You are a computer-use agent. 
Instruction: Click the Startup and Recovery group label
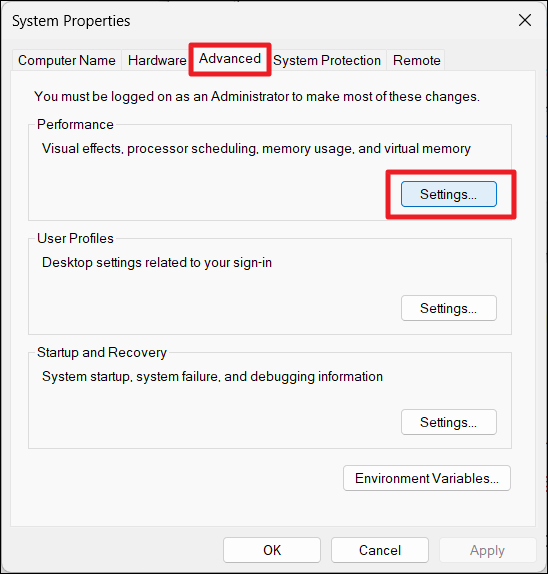102,353
